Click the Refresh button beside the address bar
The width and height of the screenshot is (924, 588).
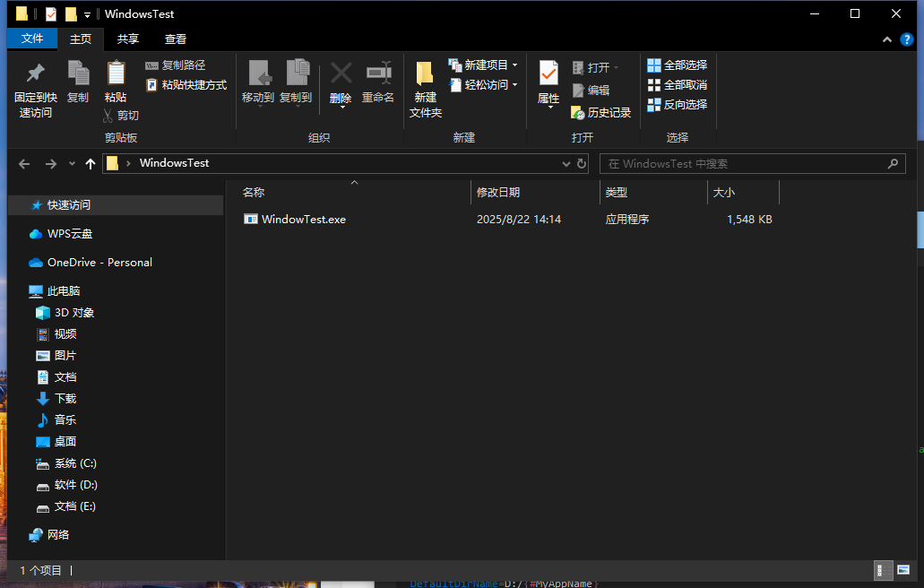pos(582,164)
